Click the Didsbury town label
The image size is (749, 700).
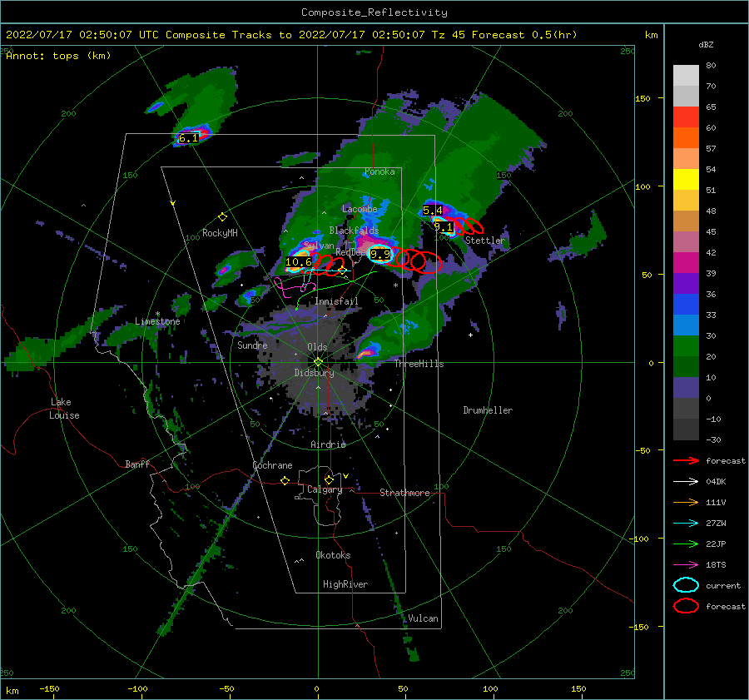click(x=315, y=373)
